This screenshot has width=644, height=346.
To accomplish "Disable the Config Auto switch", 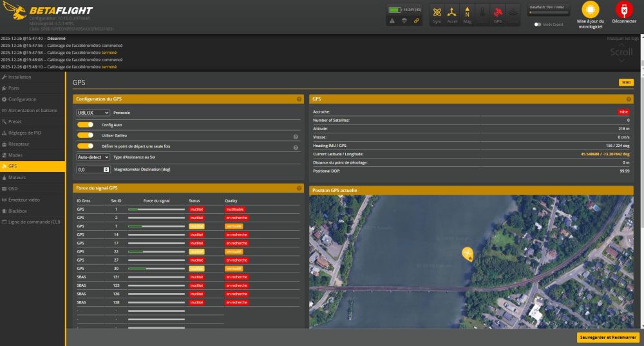I will pyautogui.click(x=86, y=124).
